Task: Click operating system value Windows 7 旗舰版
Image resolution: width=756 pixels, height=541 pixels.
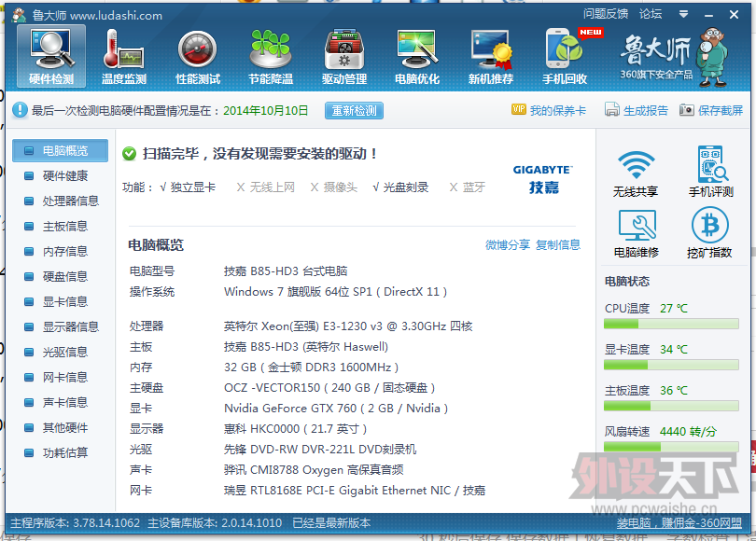Action: click(x=336, y=291)
